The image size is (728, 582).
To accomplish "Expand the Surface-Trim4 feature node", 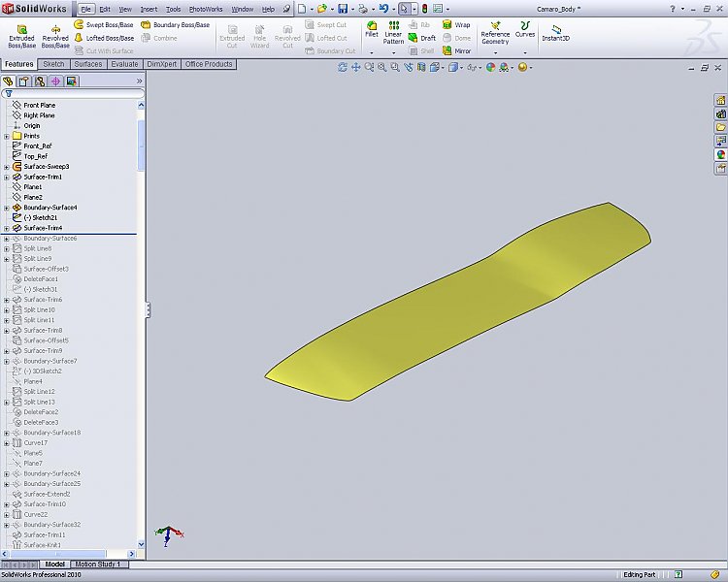I will [x=7, y=228].
